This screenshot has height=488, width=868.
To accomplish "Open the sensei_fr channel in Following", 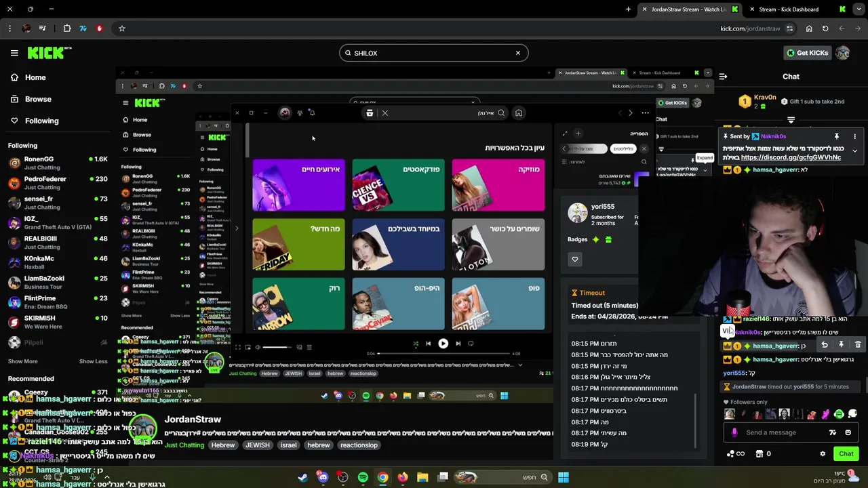I will pyautogui.click(x=58, y=203).
